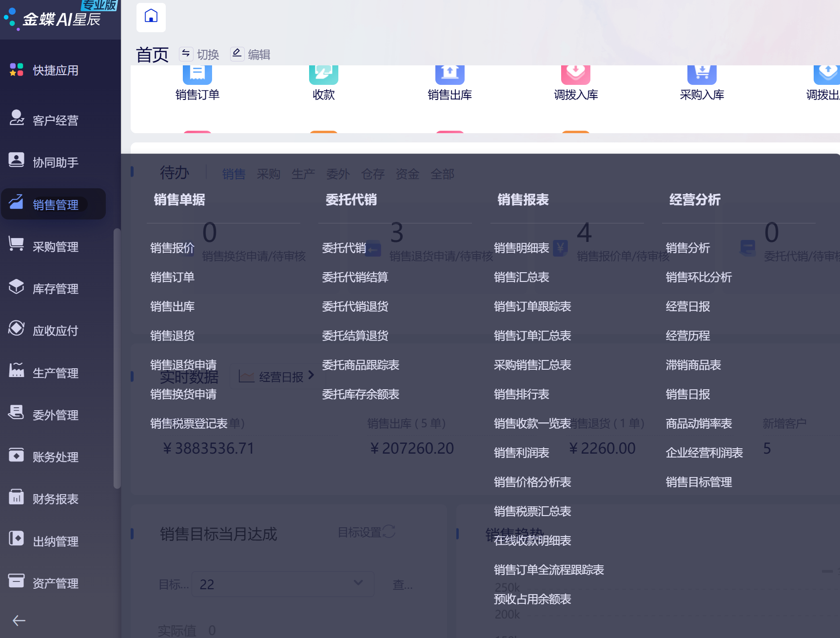This screenshot has height=638, width=840.
Task: Open 经营历程 menu entry
Action: (x=688, y=336)
